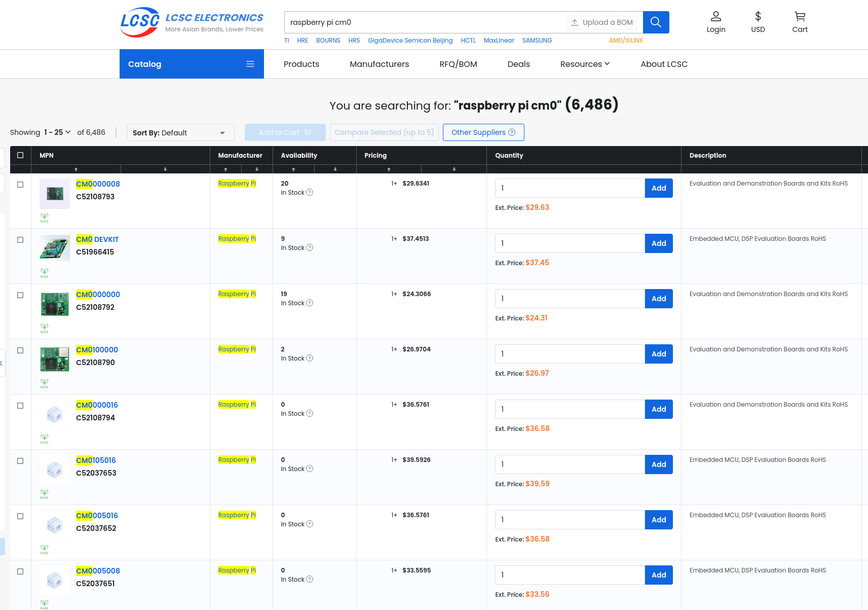Open the Manufacturers nav item
This screenshot has width=868, height=610.
point(379,64)
